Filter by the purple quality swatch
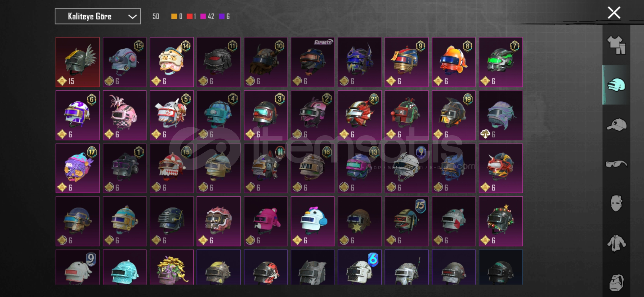 [x=222, y=16]
